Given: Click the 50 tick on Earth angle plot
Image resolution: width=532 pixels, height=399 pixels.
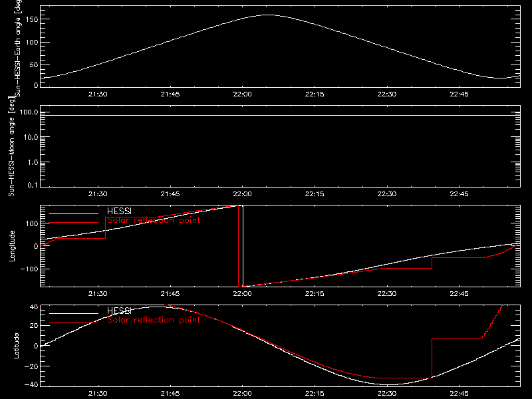Looking at the screenshot, I should [34, 65].
